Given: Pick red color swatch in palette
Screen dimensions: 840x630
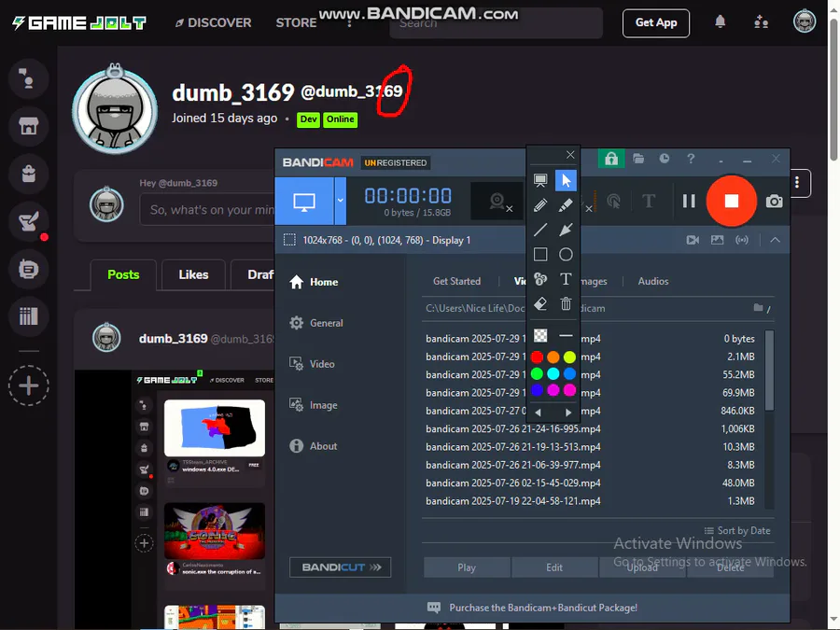Looking at the screenshot, I should click(537, 357).
